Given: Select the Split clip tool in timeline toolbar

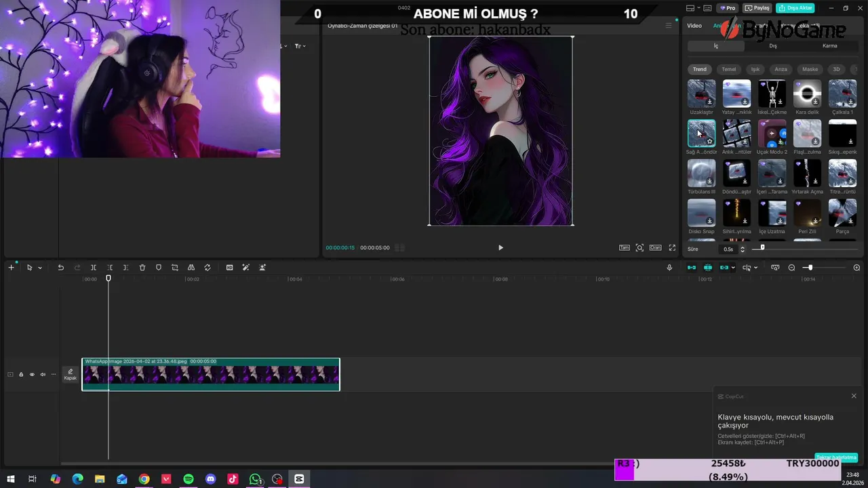Looking at the screenshot, I should pyautogui.click(x=93, y=268).
